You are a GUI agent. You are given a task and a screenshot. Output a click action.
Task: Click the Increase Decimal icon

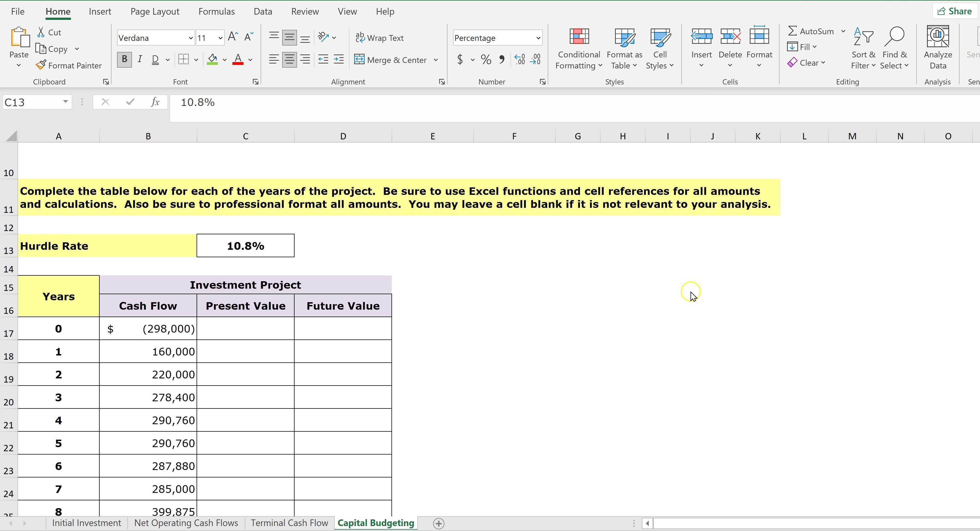tap(519, 60)
